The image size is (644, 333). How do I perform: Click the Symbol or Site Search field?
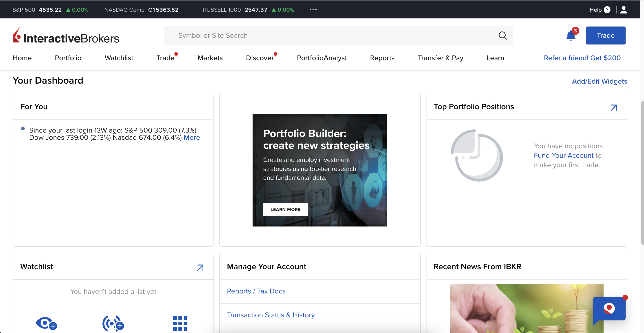coord(338,36)
